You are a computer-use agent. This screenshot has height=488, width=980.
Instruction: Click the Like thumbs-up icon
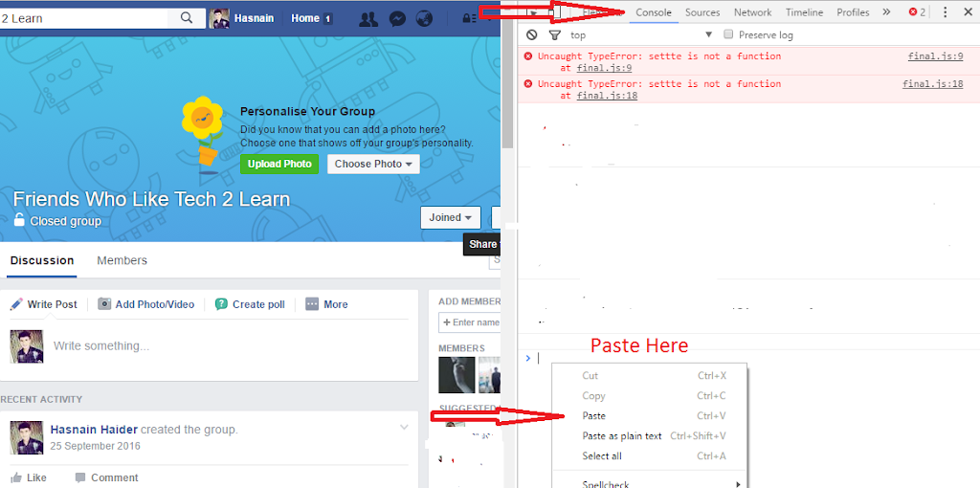coord(16,477)
